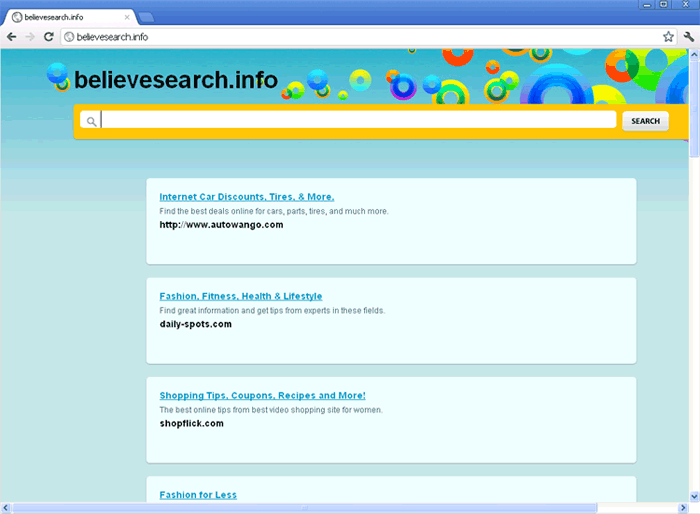Open the wrench settings menu
Viewport: 700px width, 514px height.
[x=688, y=36]
